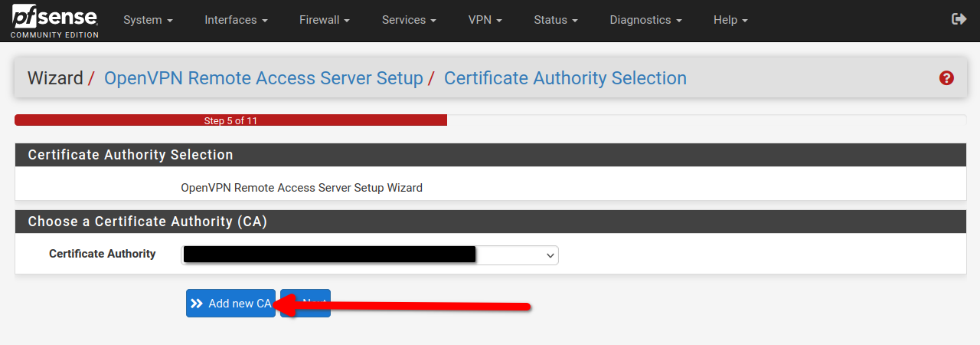Click the Certificate Authority field label
Image resolution: width=980 pixels, height=345 pixels.
102,254
